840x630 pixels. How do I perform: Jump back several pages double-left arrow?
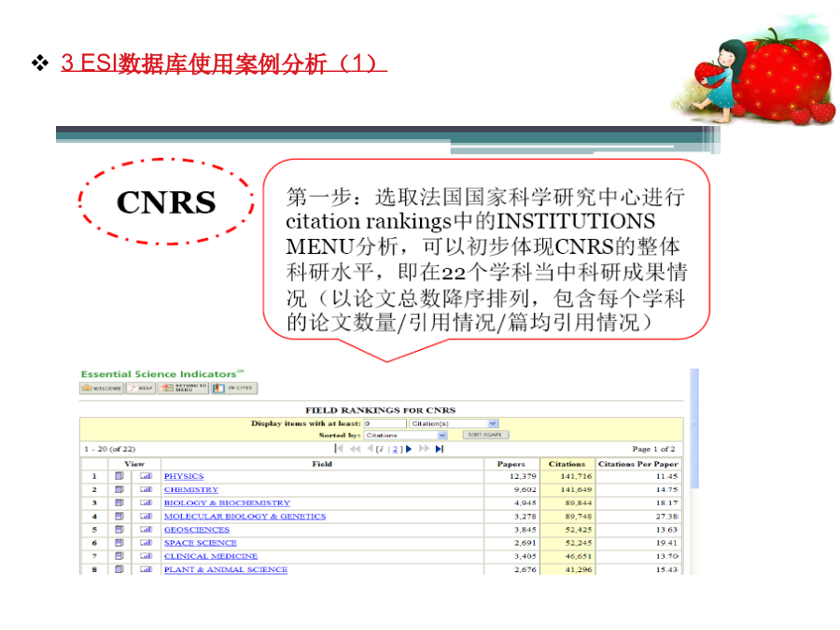(355, 448)
